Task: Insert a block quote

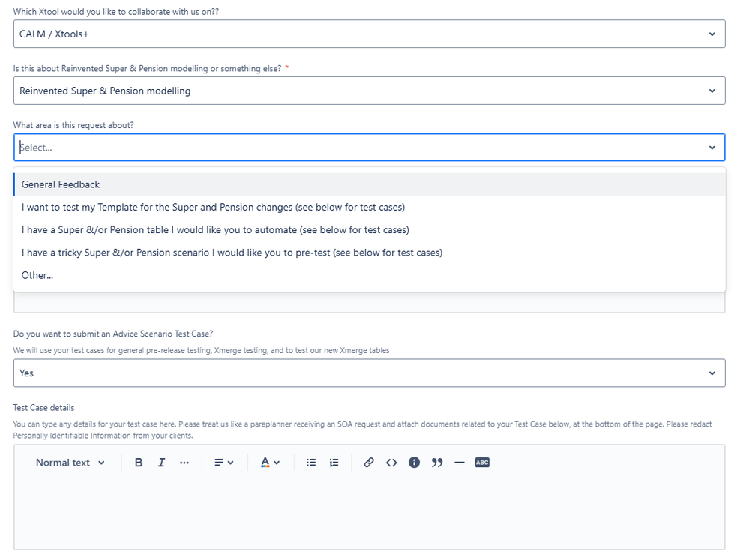Action: (x=437, y=463)
